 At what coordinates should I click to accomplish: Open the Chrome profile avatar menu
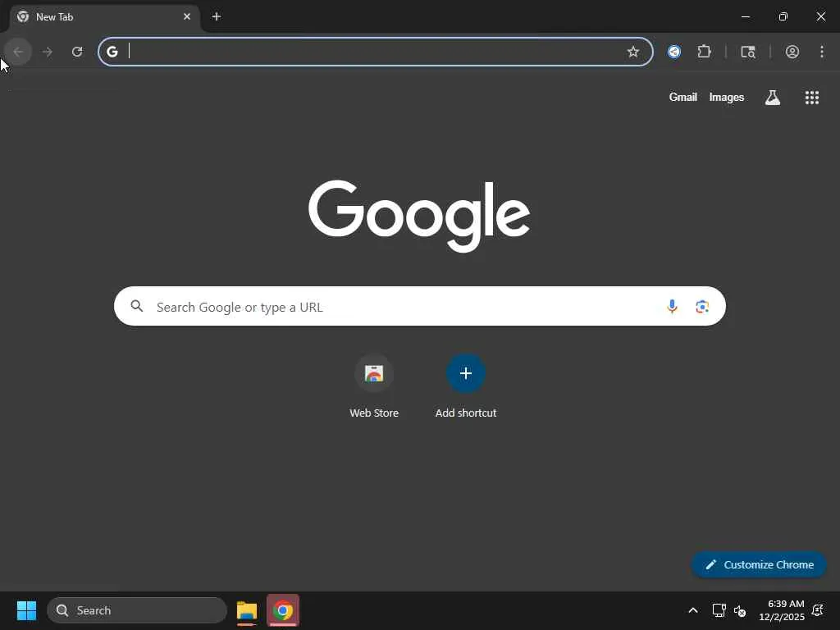coord(792,52)
